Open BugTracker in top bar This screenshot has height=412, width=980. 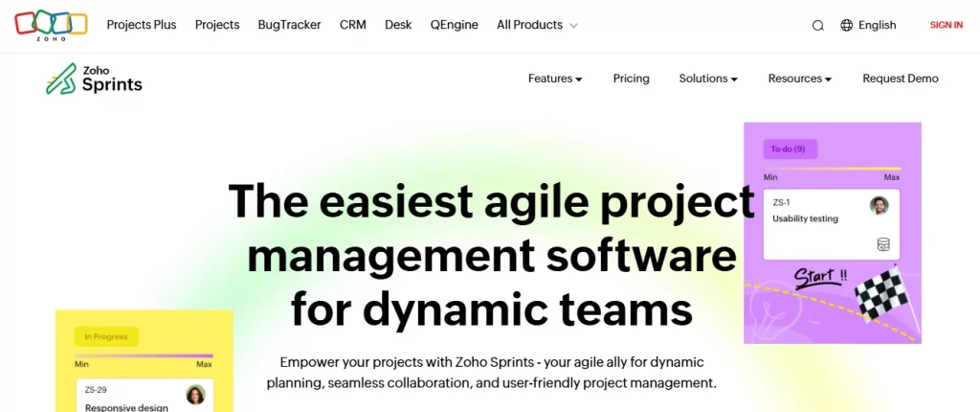point(289,25)
